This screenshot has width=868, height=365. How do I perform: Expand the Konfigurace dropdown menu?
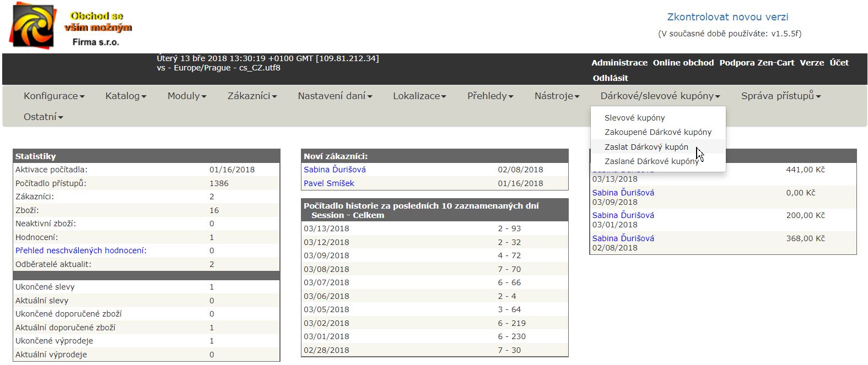(54, 96)
